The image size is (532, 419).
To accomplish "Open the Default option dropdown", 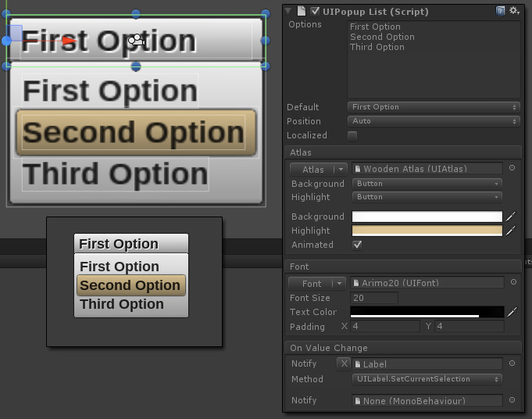I will point(434,107).
